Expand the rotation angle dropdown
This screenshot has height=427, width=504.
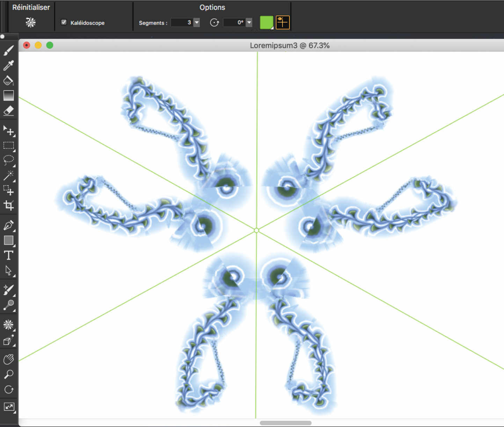(249, 23)
